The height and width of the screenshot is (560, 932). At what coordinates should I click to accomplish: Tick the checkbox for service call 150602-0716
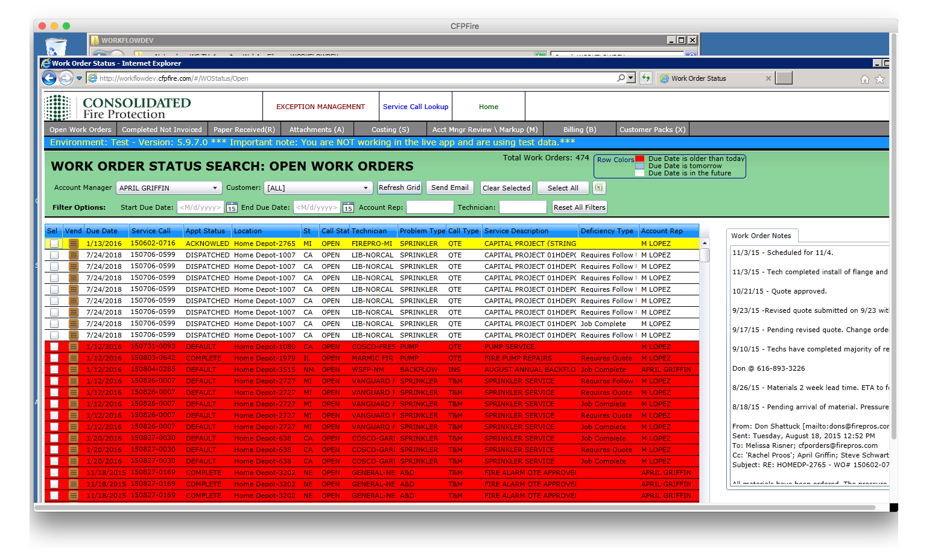(x=54, y=244)
